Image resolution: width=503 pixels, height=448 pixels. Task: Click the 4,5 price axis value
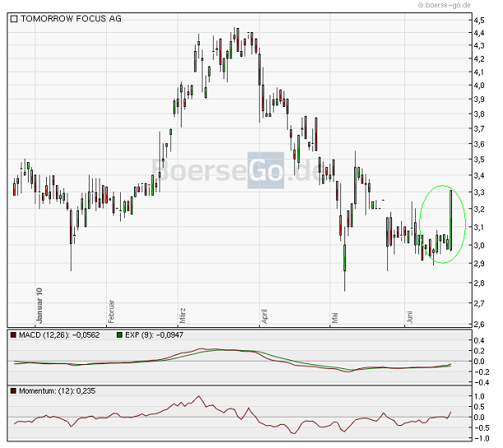tap(479, 21)
